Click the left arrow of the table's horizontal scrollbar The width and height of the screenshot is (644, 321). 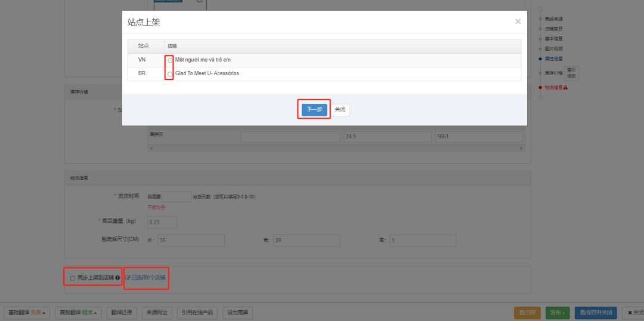pyautogui.click(x=151, y=148)
